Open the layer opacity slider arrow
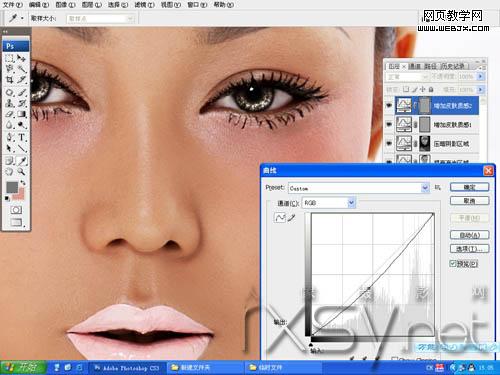 point(480,77)
